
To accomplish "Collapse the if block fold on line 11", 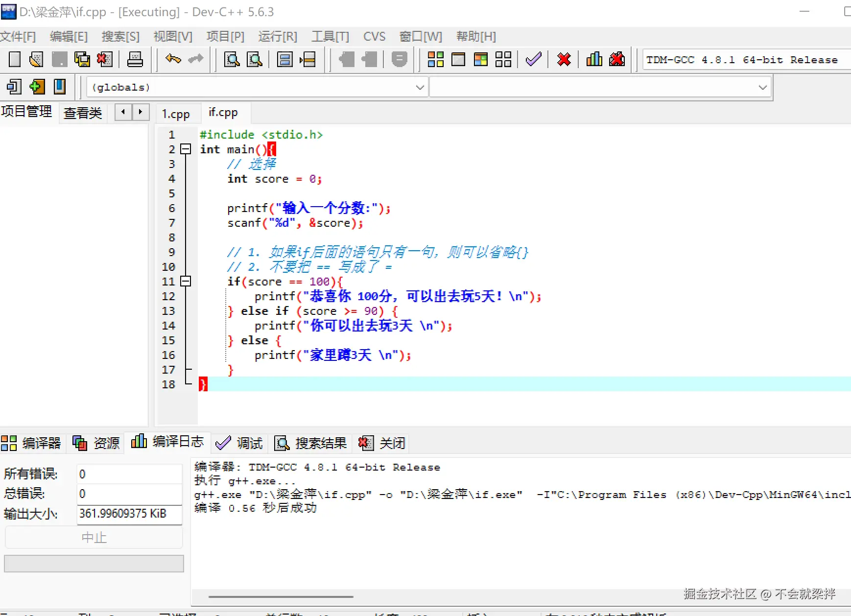I will [x=186, y=281].
